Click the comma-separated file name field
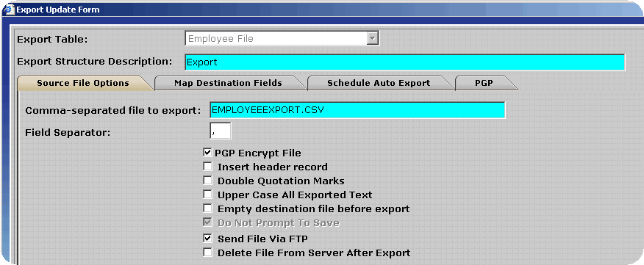The width and height of the screenshot is (644, 265). 357,110
